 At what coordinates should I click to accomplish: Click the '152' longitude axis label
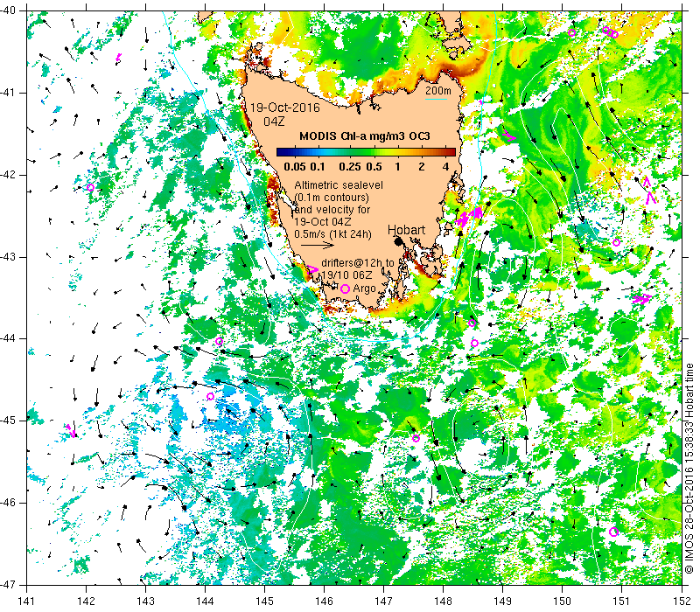(682, 601)
